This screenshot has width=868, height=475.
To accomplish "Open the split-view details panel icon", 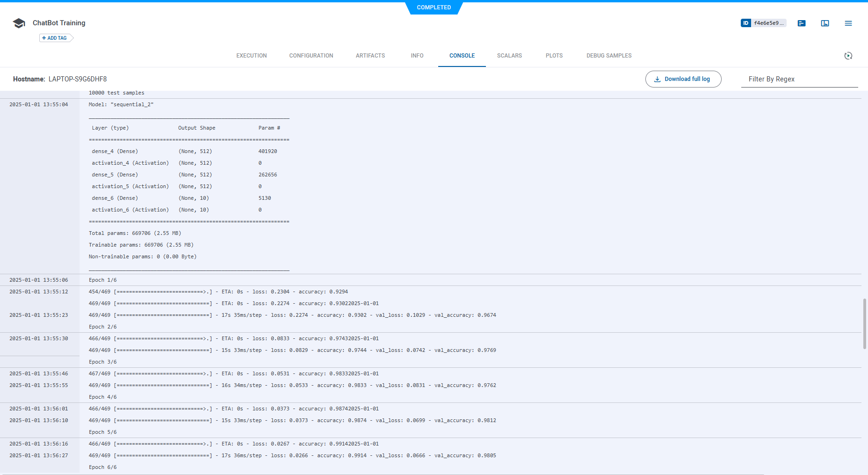I will (x=825, y=23).
